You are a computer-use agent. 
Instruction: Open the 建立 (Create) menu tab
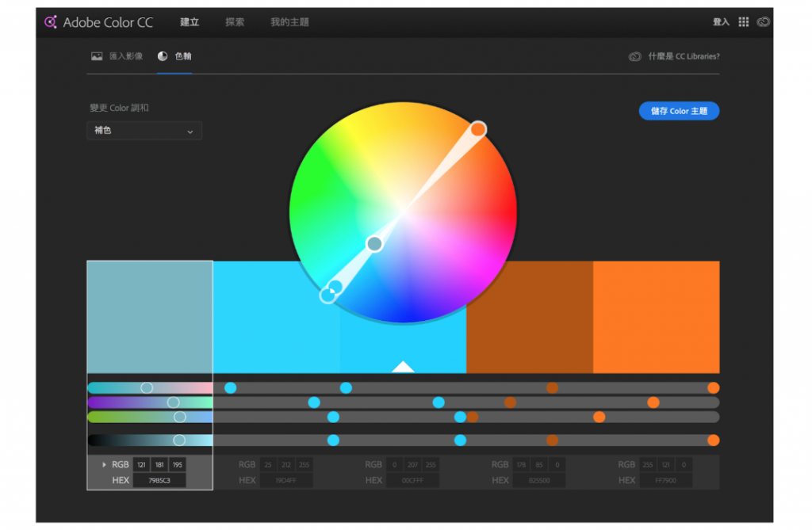pos(190,21)
